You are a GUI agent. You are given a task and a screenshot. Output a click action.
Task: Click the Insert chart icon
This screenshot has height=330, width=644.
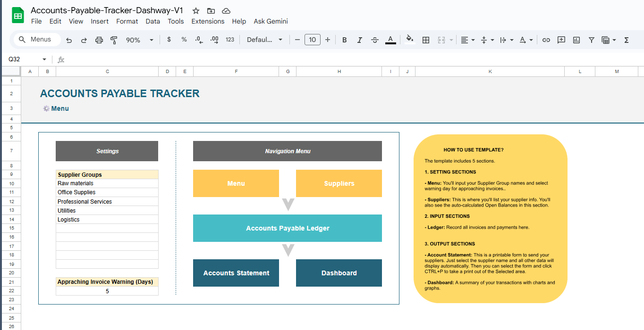(576, 40)
